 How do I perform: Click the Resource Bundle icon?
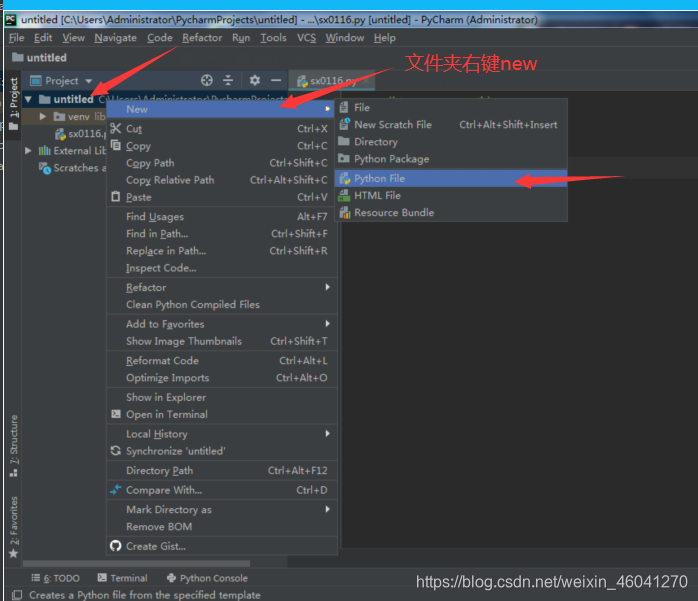click(345, 212)
